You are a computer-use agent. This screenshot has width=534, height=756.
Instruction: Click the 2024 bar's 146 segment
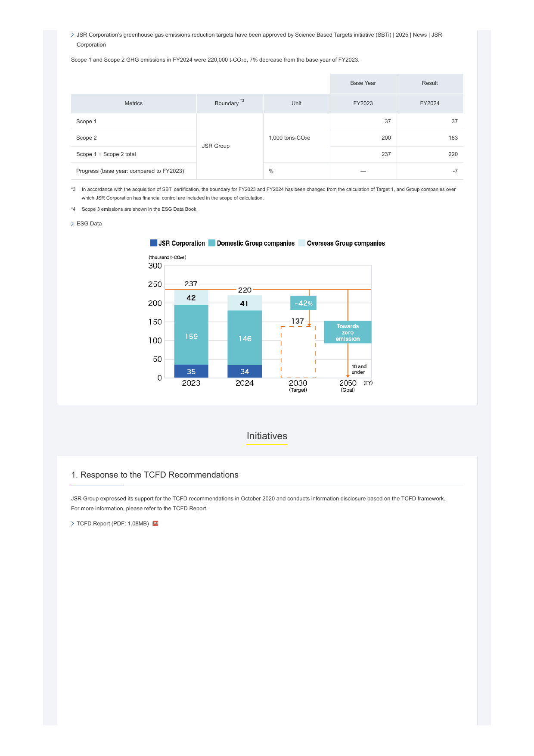click(x=245, y=338)
